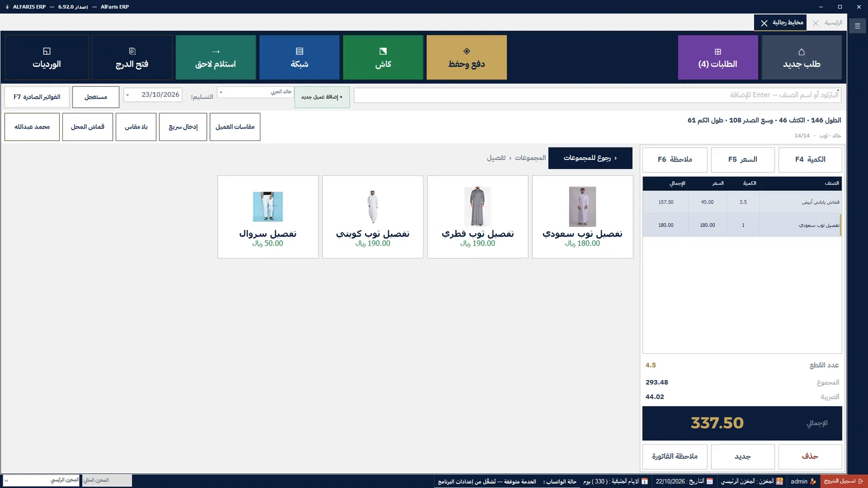The width and height of the screenshot is (868, 488).
Task: Open the الطلبات (4) orders list
Action: click(x=718, y=57)
